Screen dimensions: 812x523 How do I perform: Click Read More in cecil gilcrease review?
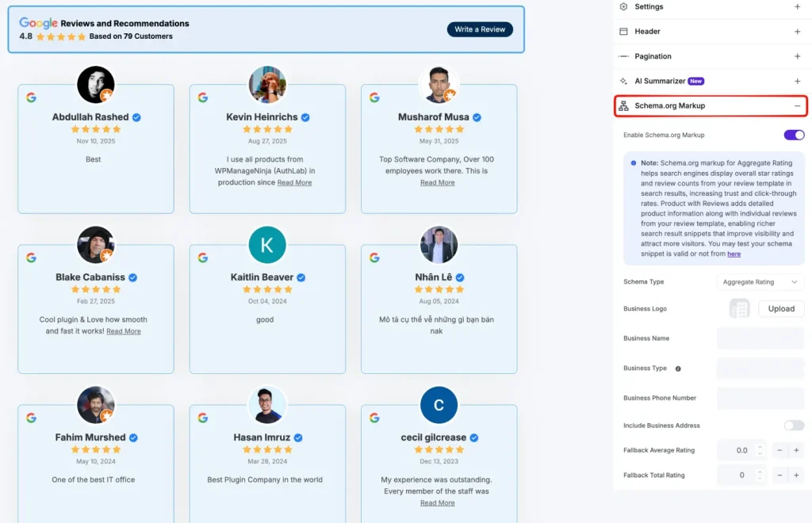(x=437, y=503)
